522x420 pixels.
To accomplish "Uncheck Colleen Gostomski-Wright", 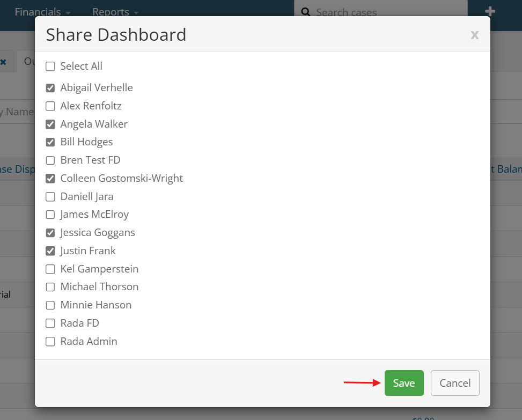I will [x=50, y=179].
